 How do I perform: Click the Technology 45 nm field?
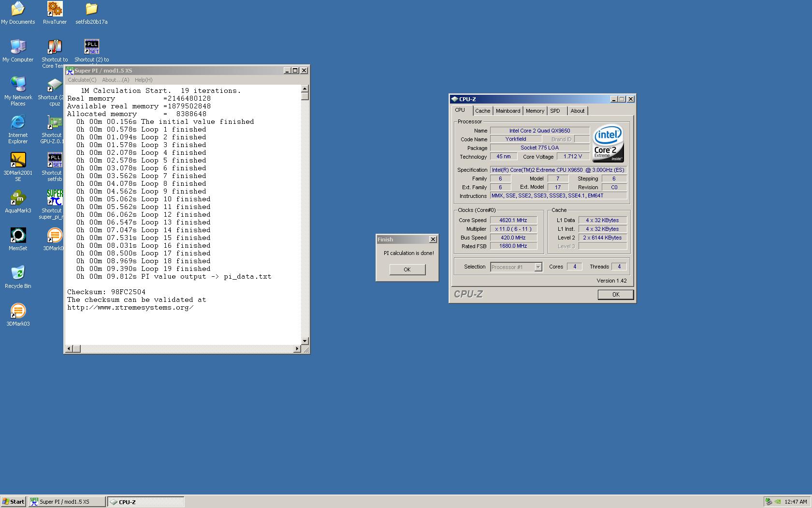504,156
